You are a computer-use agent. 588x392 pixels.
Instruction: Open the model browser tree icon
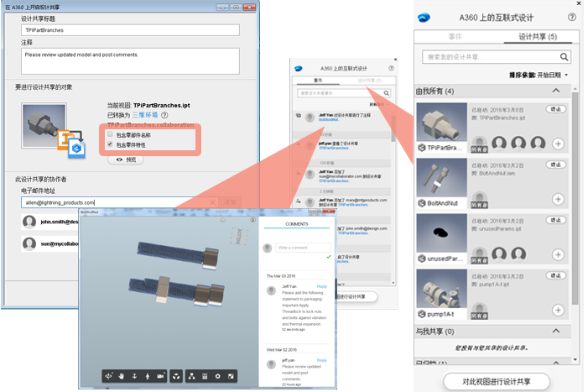click(191, 376)
